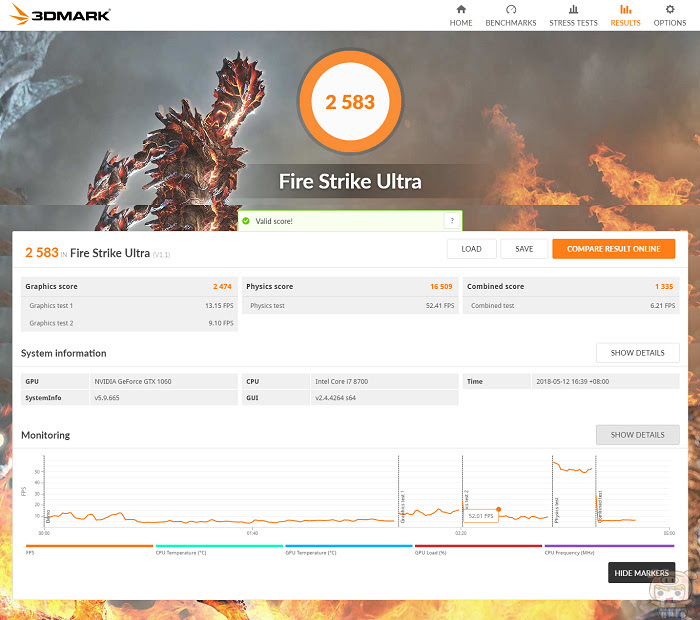Open the Home house icon

[461, 9]
